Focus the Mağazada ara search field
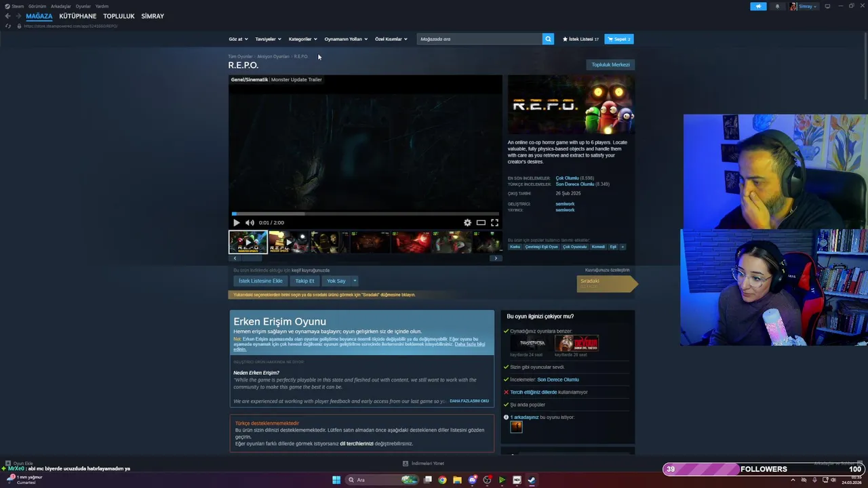The image size is (868, 488). point(479,39)
